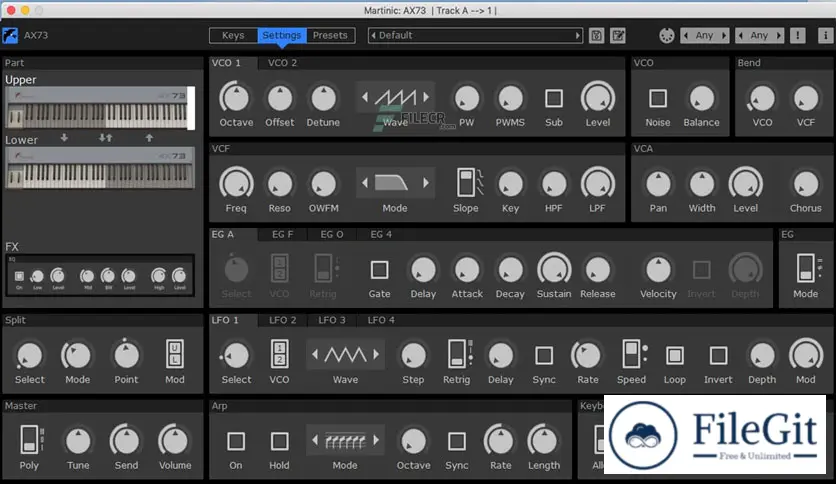The height and width of the screenshot is (484, 836).
Task: Click the Arp Length knob
Action: pyautogui.click(x=543, y=441)
